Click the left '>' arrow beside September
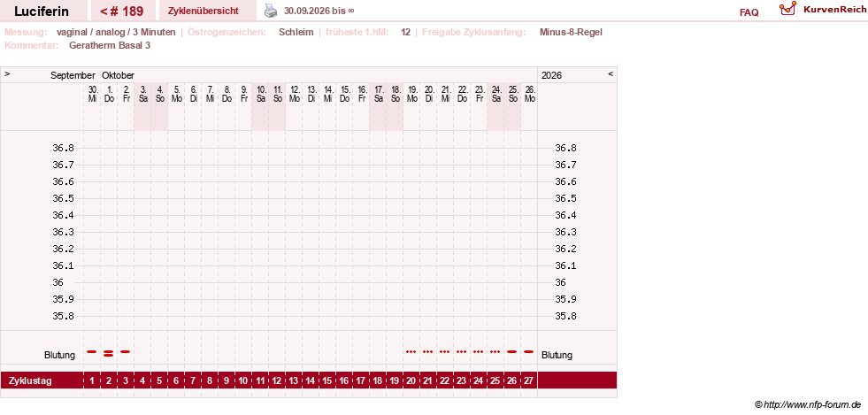This screenshot has width=868, height=415. tap(7, 73)
